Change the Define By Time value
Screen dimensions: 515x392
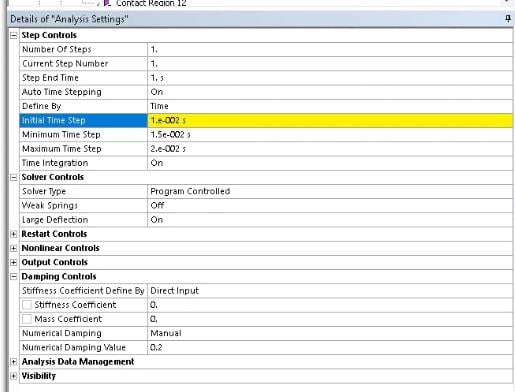[330, 106]
